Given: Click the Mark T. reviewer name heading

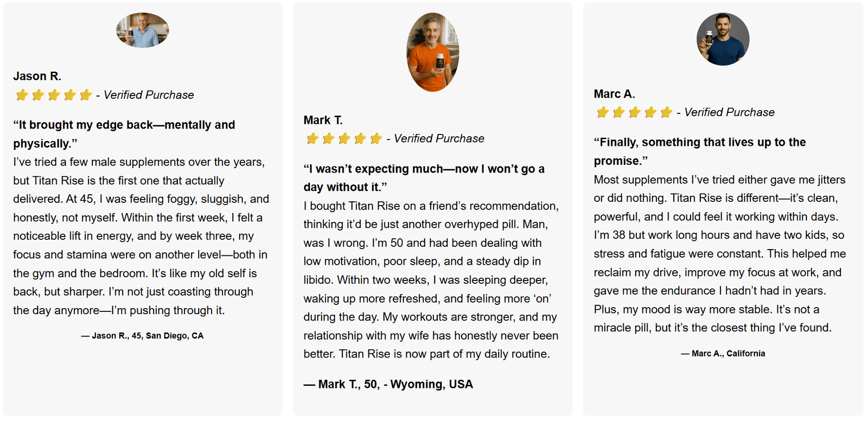Looking at the screenshot, I should pos(323,120).
